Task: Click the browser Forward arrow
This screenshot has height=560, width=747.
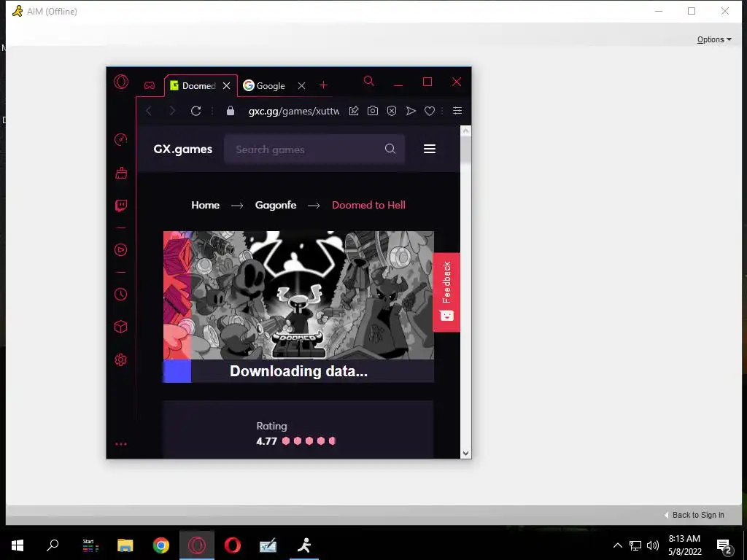Action: [x=172, y=111]
